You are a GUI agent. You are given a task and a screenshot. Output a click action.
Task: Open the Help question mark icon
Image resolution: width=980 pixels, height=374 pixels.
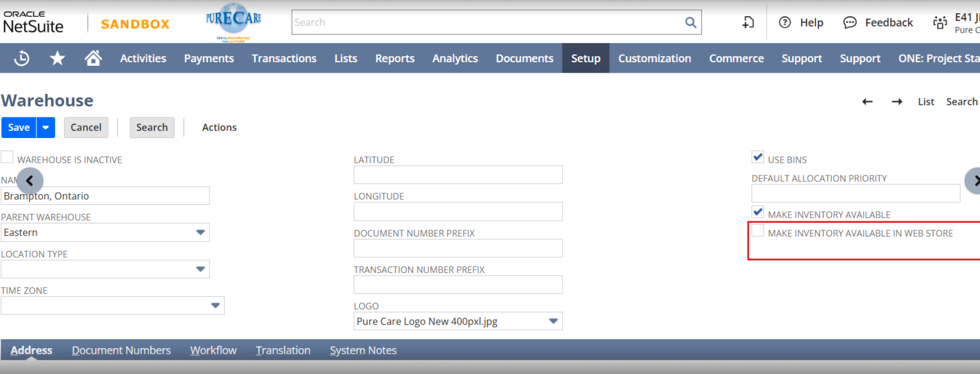(785, 23)
